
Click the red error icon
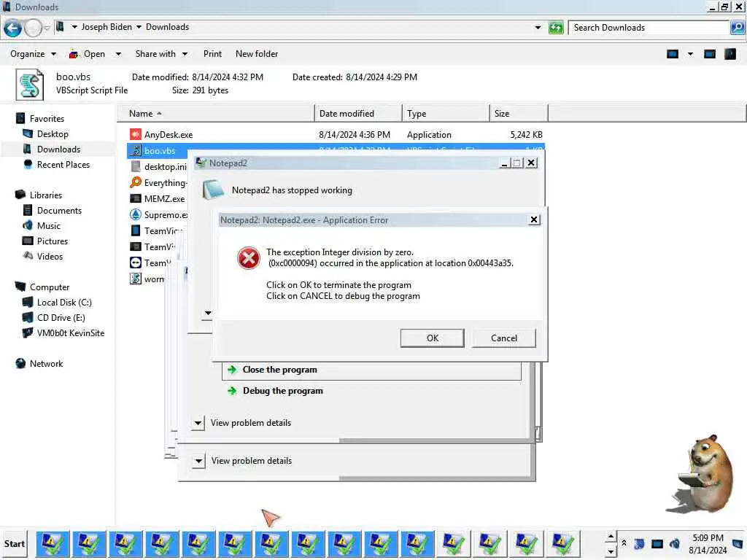click(x=249, y=258)
